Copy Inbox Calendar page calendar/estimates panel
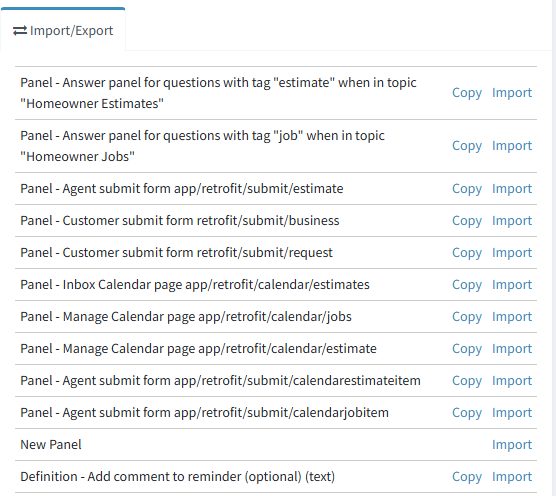This screenshot has height=496, width=556. tap(467, 285)
